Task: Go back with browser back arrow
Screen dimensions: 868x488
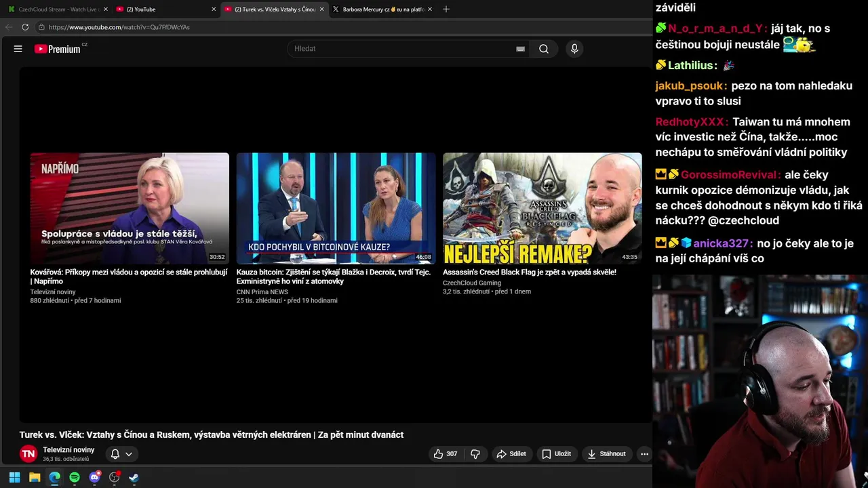Action: point(9,27)
